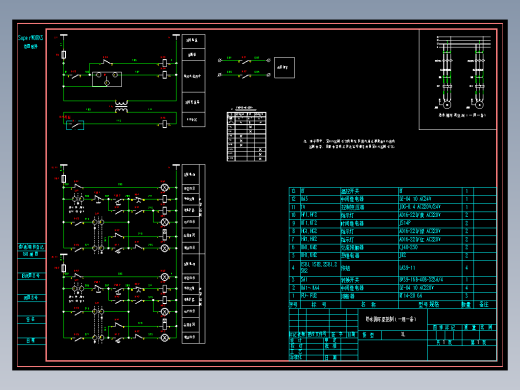This screenshot has height=390, width=520.
Task: Select the left motor symbol in the main circuit
Action: click(x=447, y=105)
